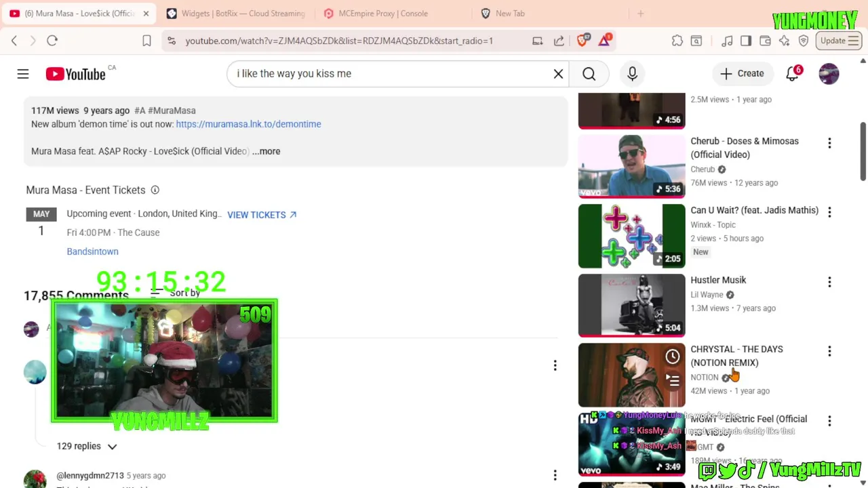Open event tickets info circle icon
This screenshot has width=868, height=488.
[155, 190]
